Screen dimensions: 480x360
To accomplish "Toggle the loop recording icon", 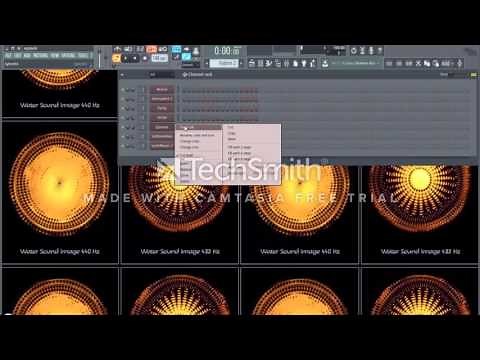I will (x=163, y=49).
